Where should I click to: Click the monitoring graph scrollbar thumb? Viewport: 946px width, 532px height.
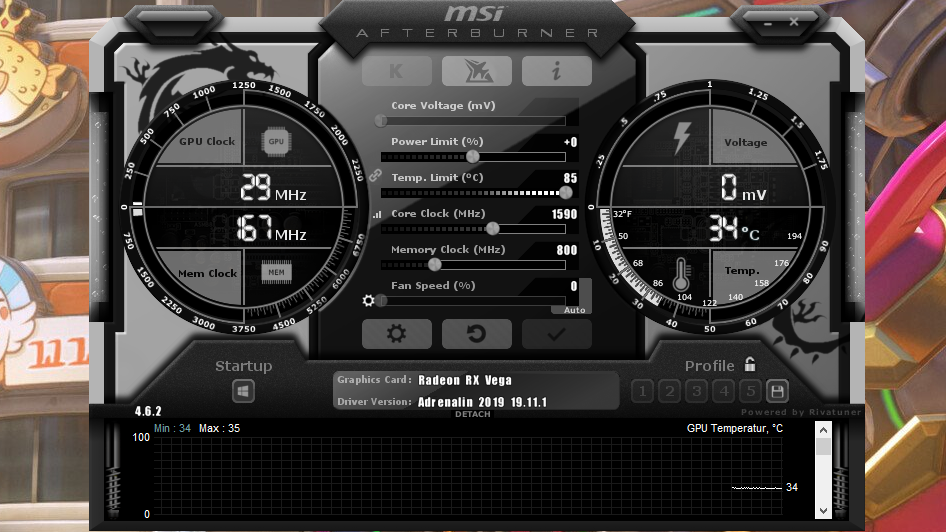[x=824, y=446]
